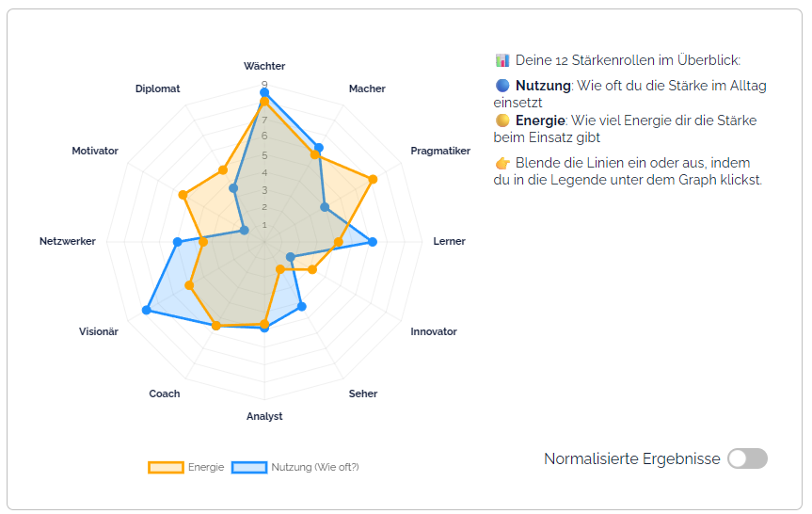Click the blue Lerner data point

coord(373,242)
